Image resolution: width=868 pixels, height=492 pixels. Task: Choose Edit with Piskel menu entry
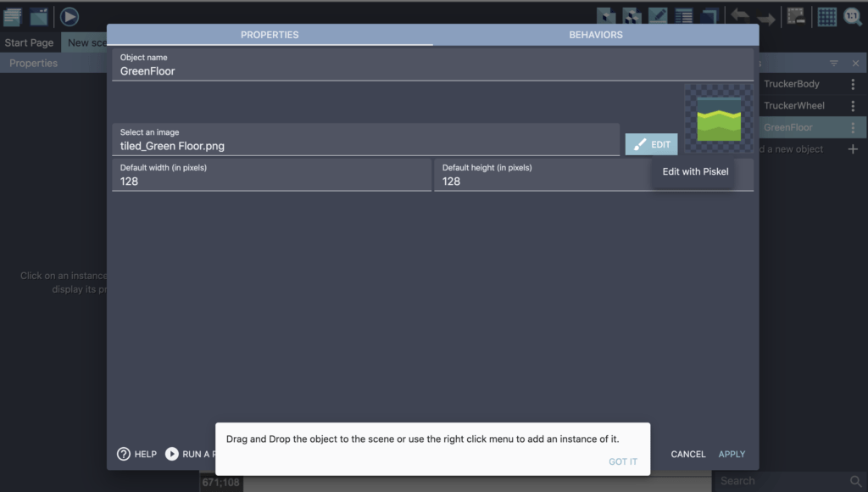pos(695,171)
